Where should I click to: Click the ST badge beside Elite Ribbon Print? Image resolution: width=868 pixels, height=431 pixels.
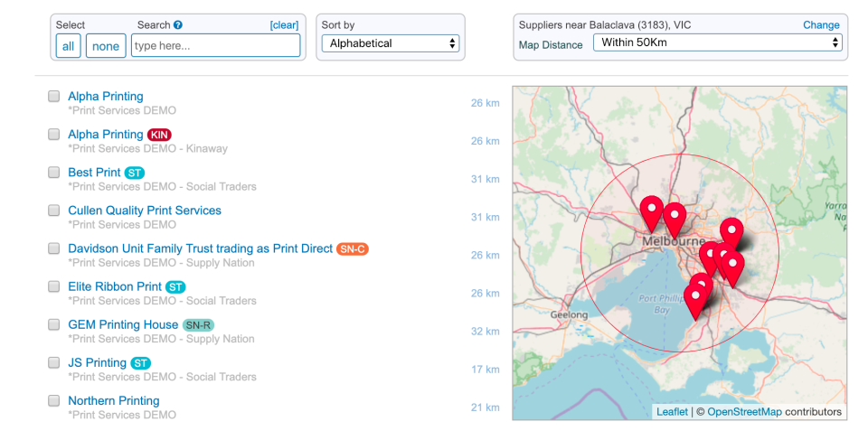(175, 287)
